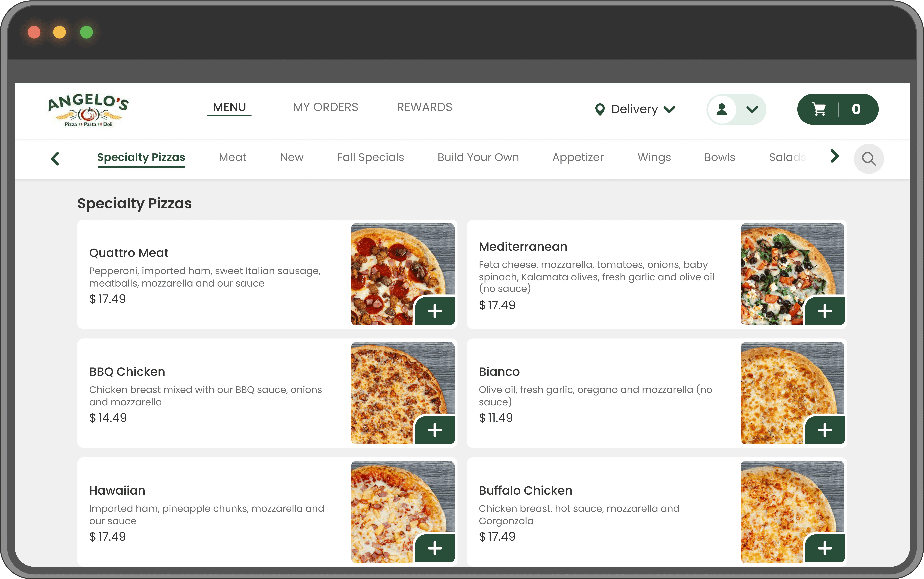Click the user profile avatar icon
The width and height of the screenshot is (924, 579).
[722, 109]
